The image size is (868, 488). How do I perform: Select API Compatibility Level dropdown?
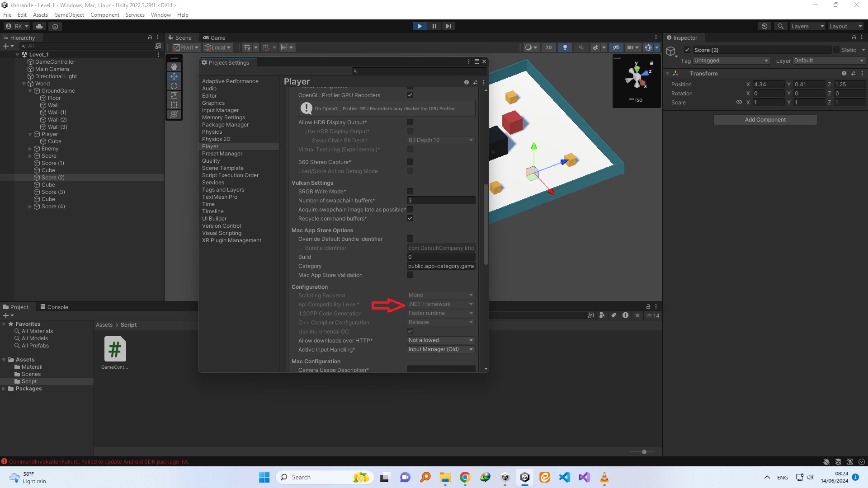[439, 304]
